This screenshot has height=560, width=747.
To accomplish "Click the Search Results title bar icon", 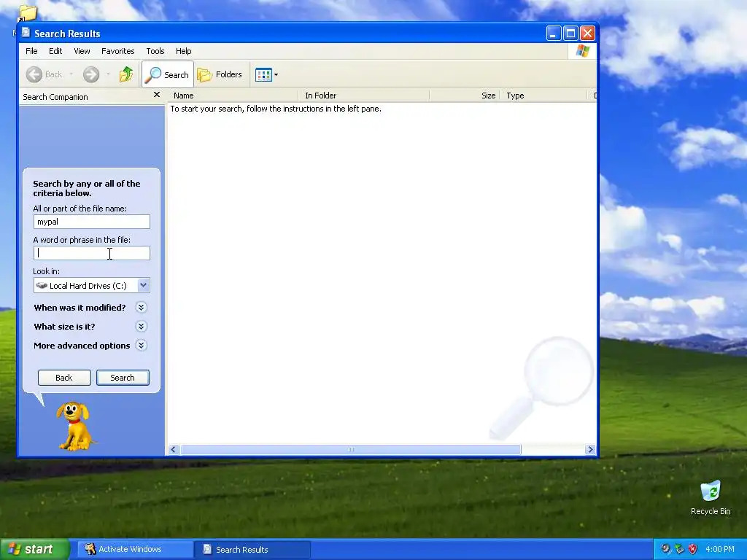I will click(26, 33).
